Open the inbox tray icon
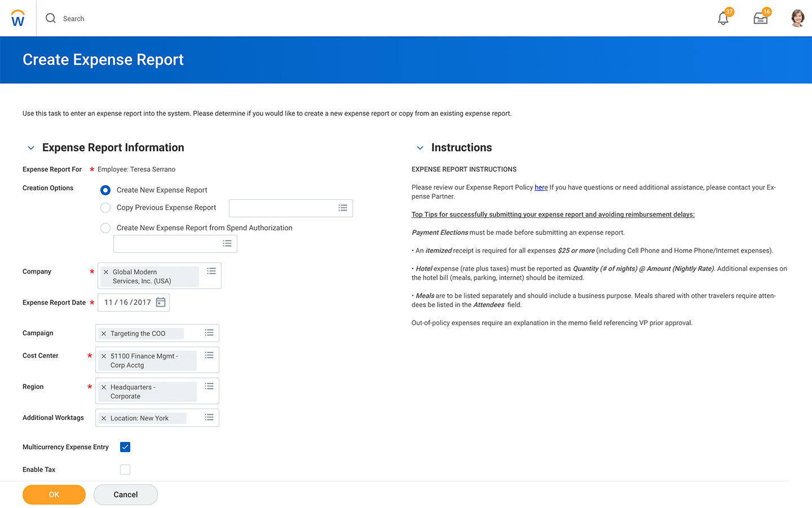This screenshot has width=812, height=508. [760, 19]
